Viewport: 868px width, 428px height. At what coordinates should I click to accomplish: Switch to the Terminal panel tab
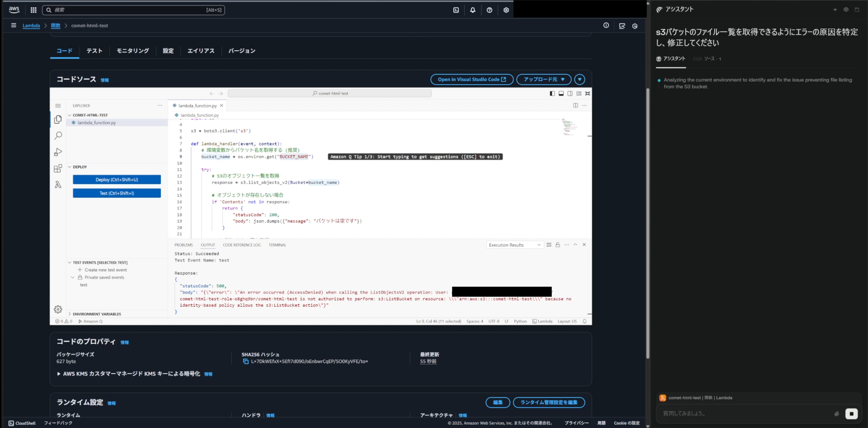pyautogui.click(x=277, y=245)
